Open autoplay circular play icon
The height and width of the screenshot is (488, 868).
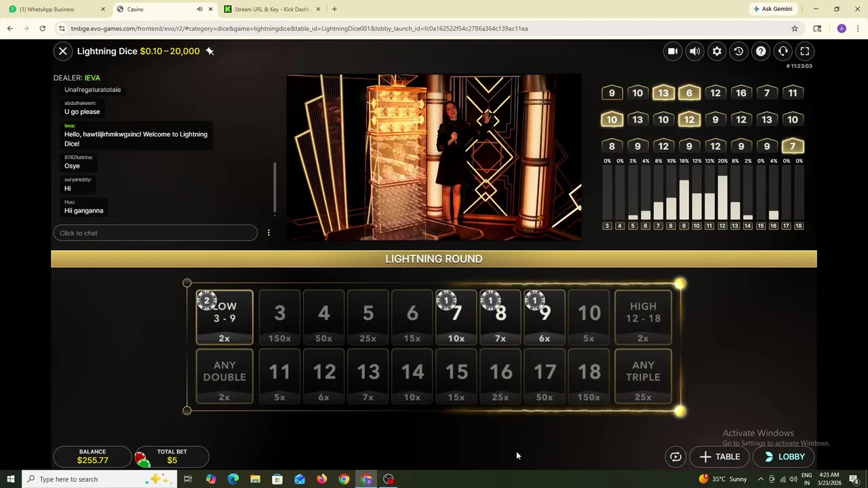point(675,457)
